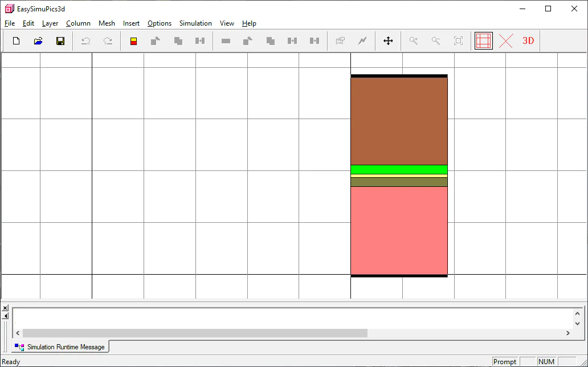Select the olive layer
This screenshot has height=367, width=588.
[399, 182]
